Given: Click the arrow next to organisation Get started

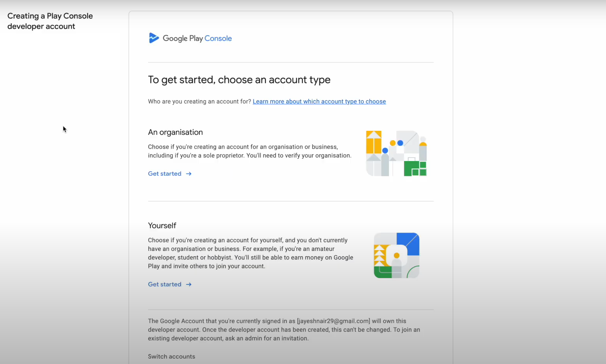Looking at the screenshot, I should pyautogui.click(x=189, y=174).
